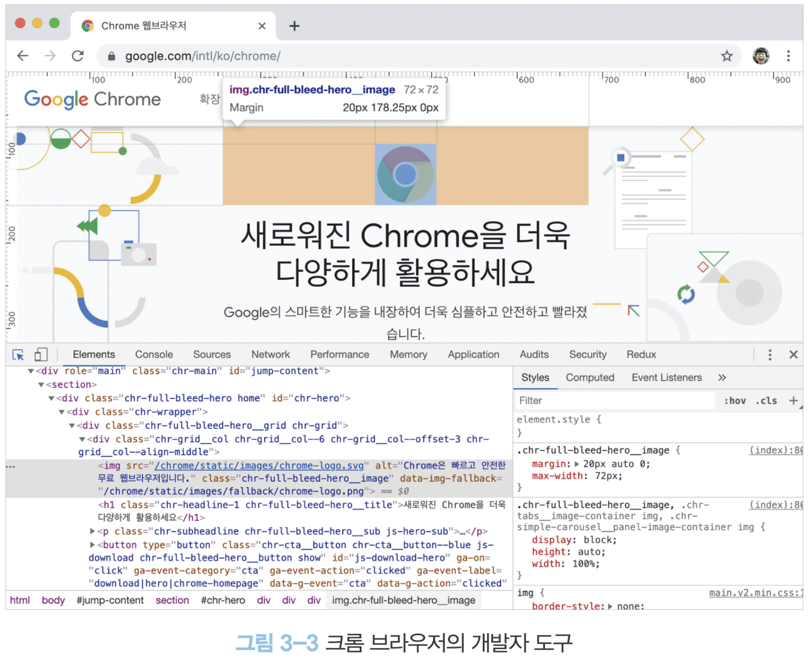This screenshot has height=670, width=812.
Task: Open the Network tab
Action: coord(271,355)
